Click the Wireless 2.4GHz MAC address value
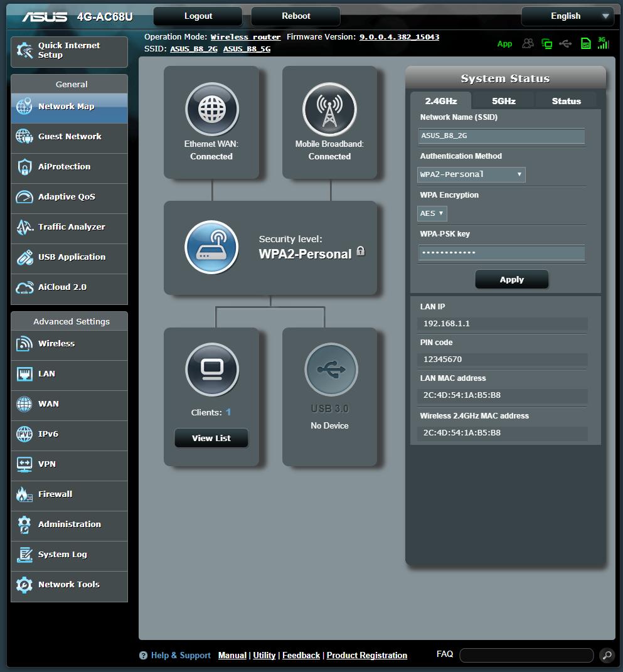 tap(462, 433)
